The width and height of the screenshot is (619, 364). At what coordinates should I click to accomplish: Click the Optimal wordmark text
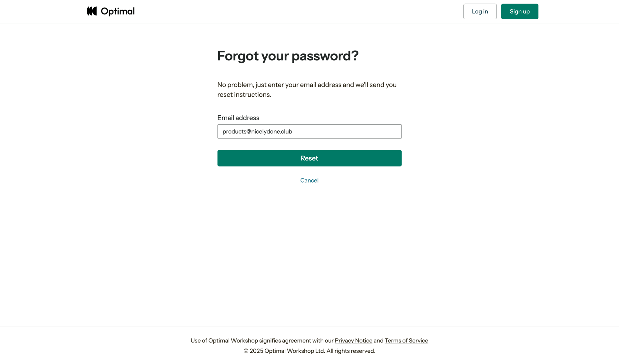pos(118,12)
